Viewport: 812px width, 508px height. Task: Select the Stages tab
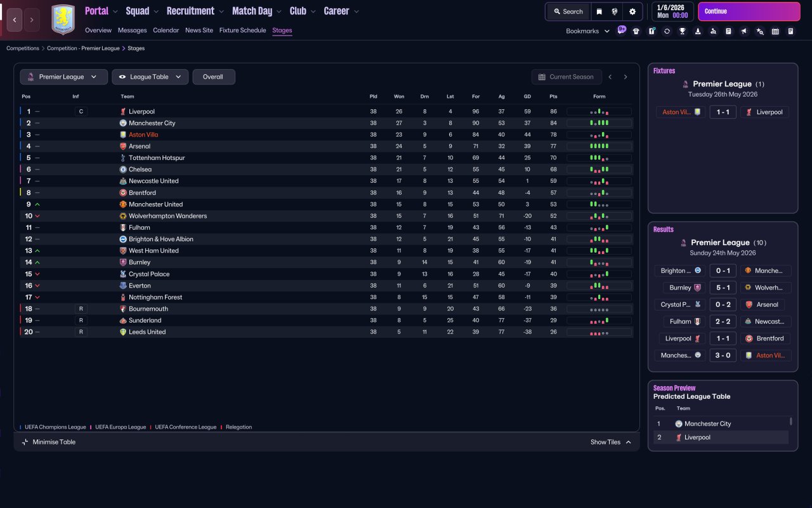pyautogui.click(x=282, y=30)
